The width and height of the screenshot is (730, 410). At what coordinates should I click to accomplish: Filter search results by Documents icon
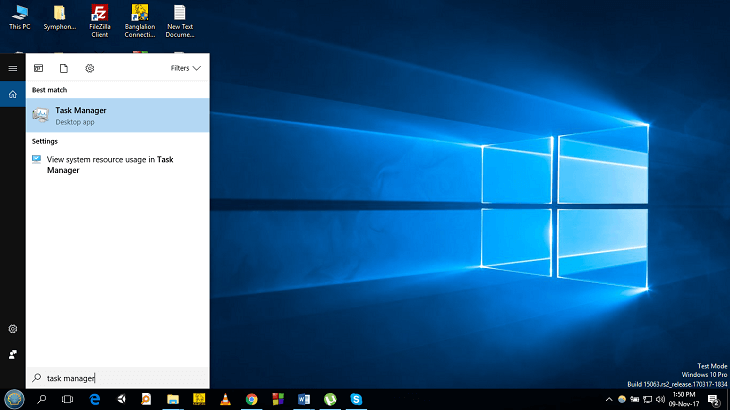(x=64, y=68)
